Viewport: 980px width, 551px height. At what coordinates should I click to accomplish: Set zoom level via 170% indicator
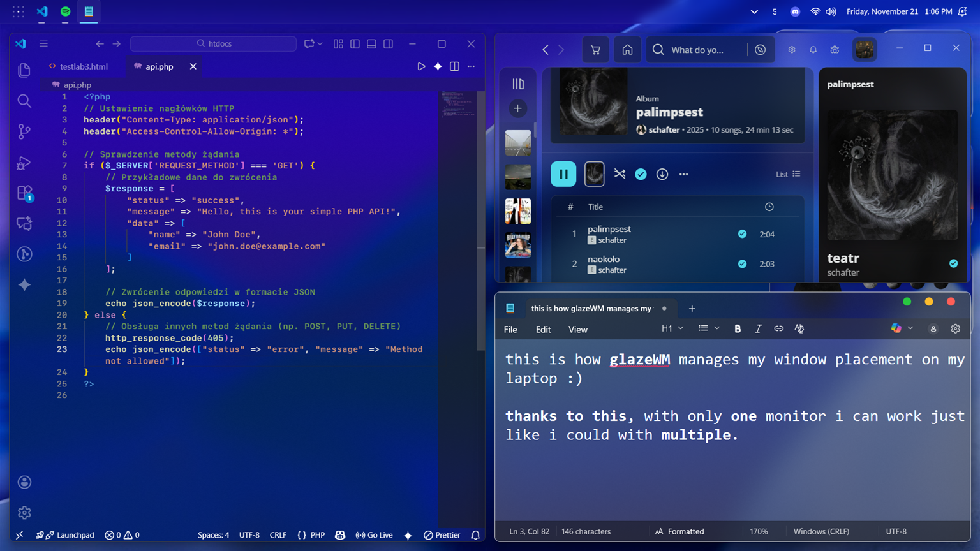pyautogui.click(x=759, y=531)
